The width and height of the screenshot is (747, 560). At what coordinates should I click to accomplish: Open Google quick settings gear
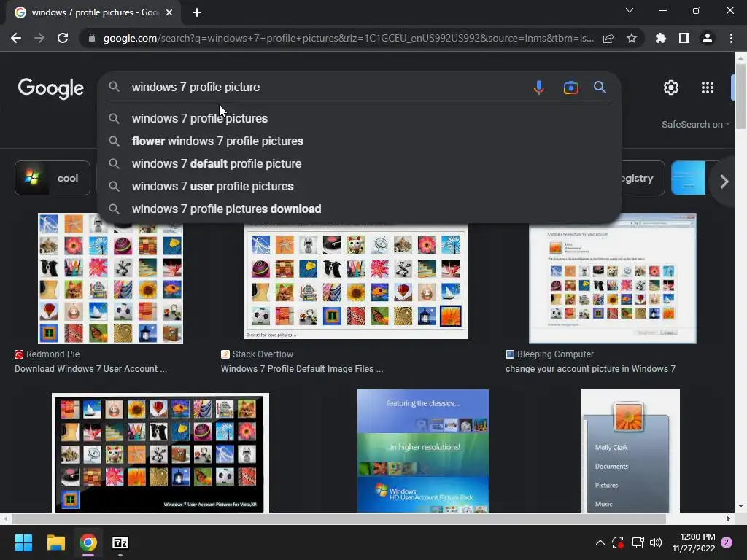[x=671, y=87]
